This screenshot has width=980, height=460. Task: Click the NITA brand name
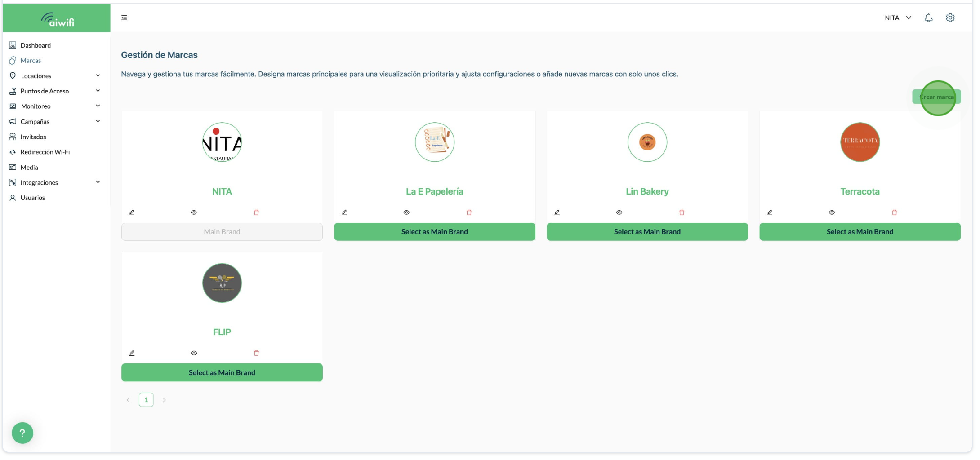pyautogui.click(x=222, y=191)
